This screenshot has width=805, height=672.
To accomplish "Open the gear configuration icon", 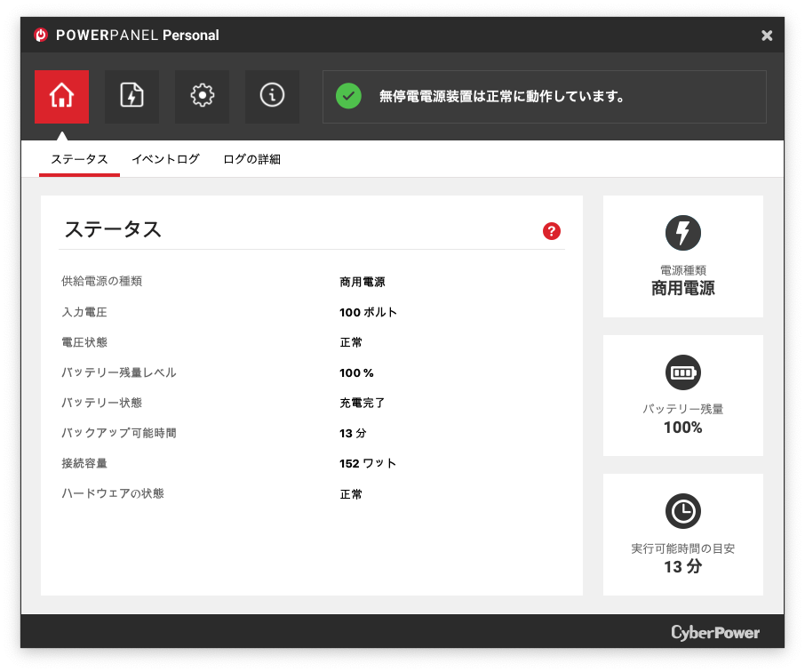I will 202,96.
